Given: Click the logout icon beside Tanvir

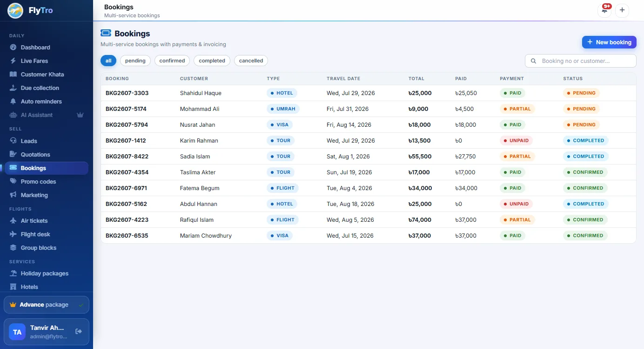Looking at the screenshot, I should coord(79,331).
